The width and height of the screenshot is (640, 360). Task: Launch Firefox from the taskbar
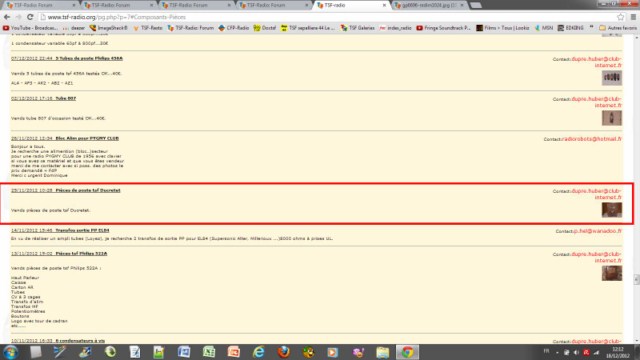pyautogui.click(x=283, y=352)
